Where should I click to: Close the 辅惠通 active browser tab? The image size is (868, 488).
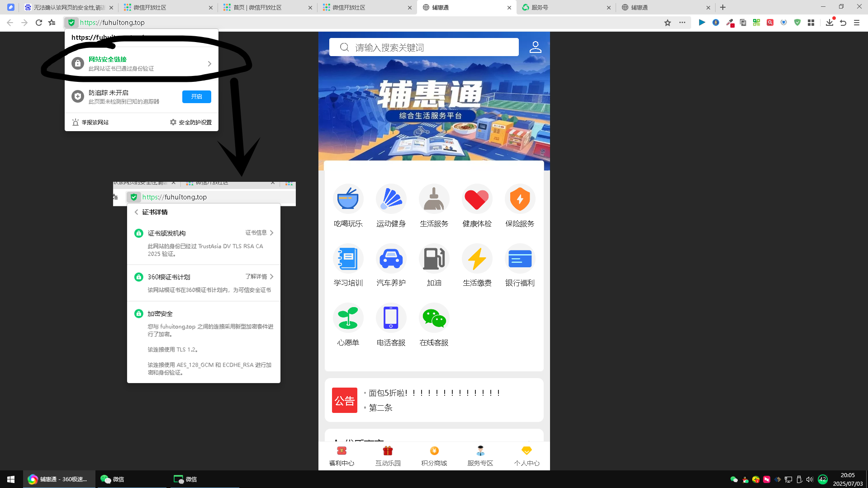click(509, 8)
